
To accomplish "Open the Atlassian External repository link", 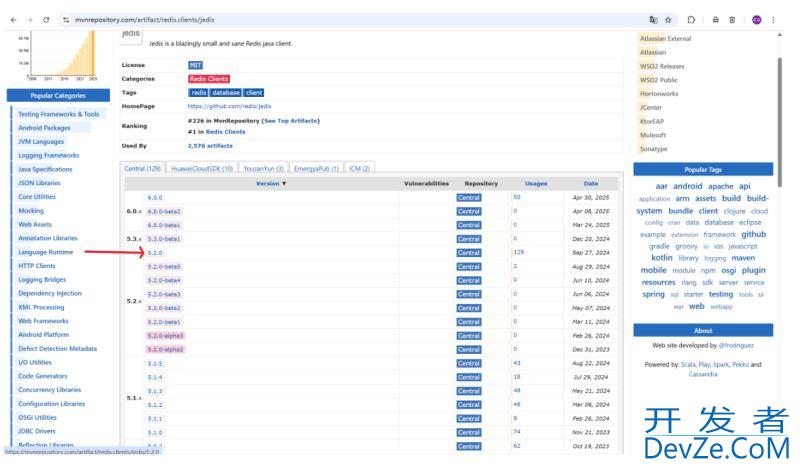I will tap(665, 39).
